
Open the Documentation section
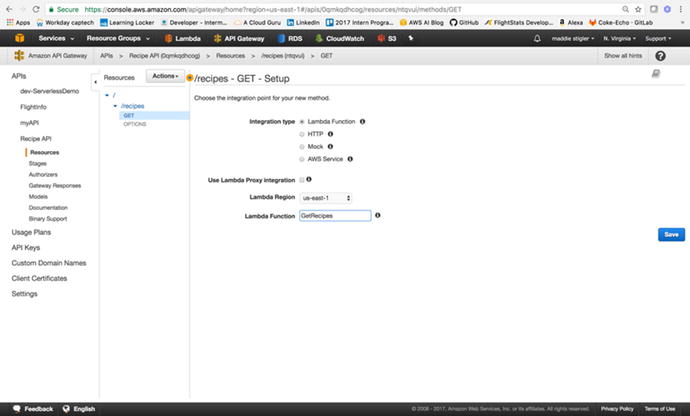click(48, 207)
